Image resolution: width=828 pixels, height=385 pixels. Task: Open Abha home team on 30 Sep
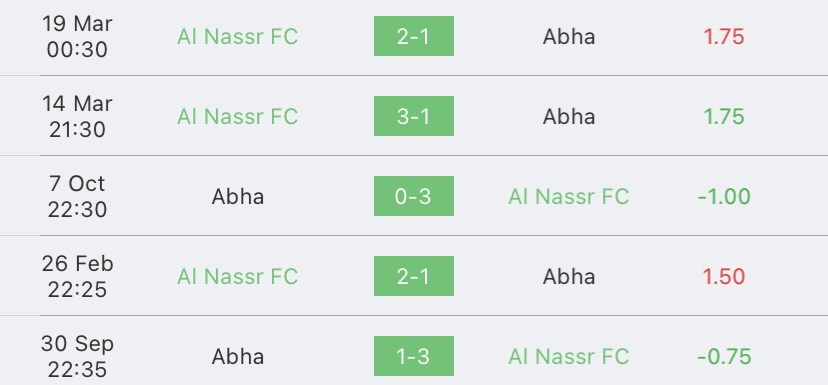pyautogui.click(x=238, y=356)
